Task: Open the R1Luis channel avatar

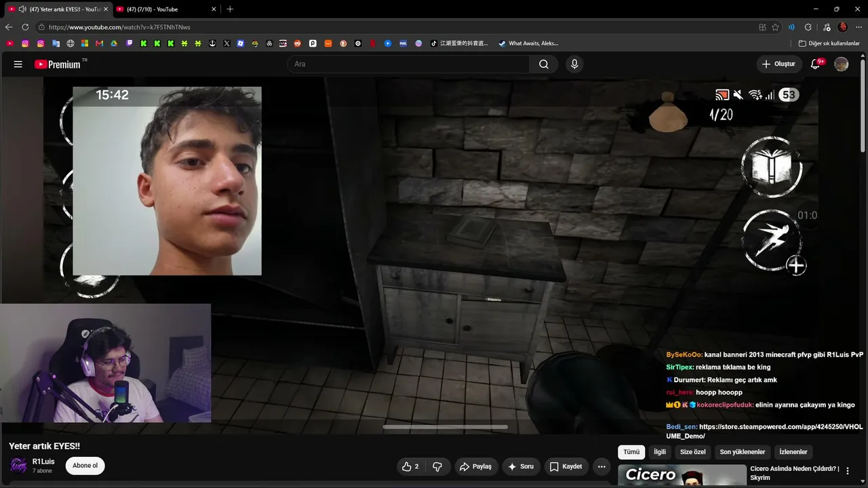Action: (18, 466)
